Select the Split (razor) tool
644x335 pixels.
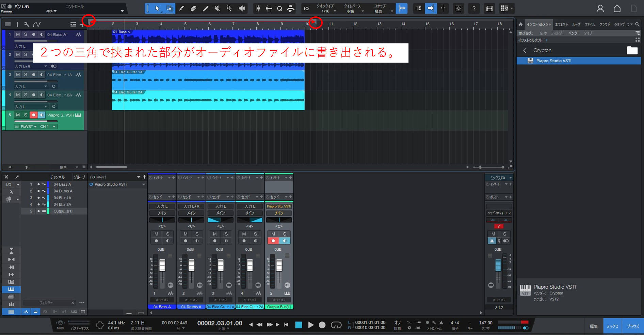181,9
